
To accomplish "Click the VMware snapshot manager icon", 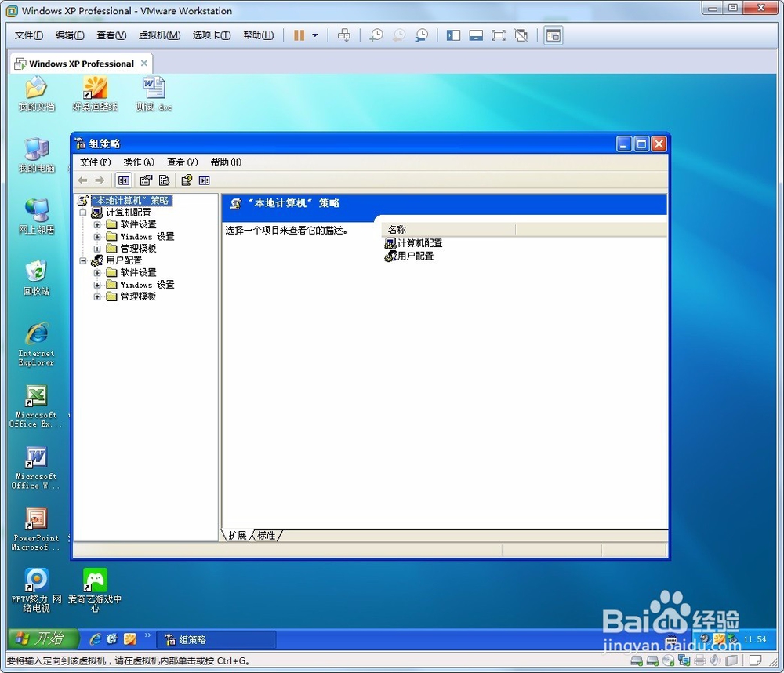I will [x=422, y=35].
